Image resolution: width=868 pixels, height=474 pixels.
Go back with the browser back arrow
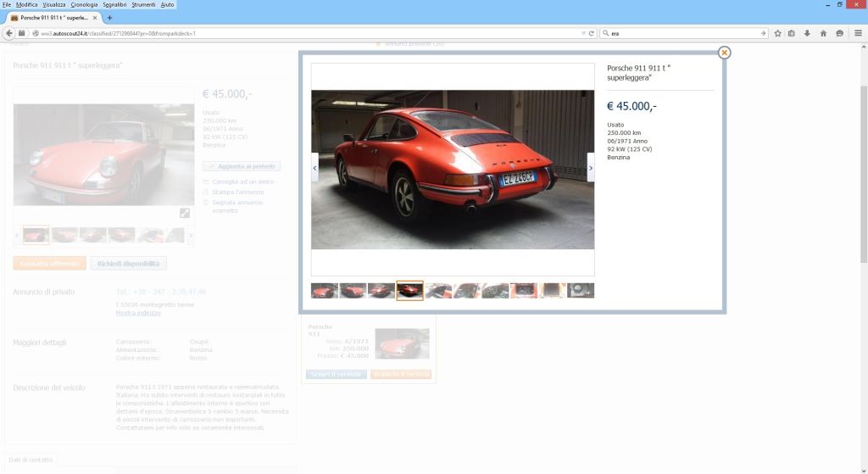(x=9, y=33)
